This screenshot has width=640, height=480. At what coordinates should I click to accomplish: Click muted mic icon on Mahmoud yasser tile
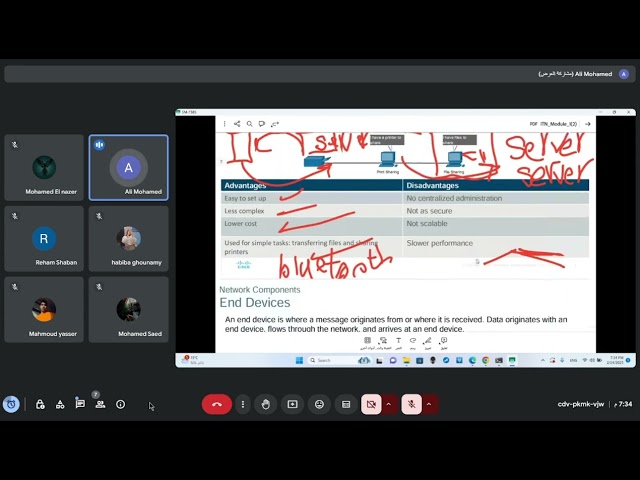(x=15, y=287)
